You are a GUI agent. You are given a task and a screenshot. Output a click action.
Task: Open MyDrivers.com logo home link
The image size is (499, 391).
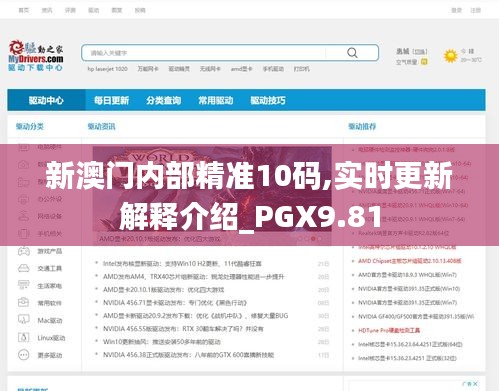[36, 56]
